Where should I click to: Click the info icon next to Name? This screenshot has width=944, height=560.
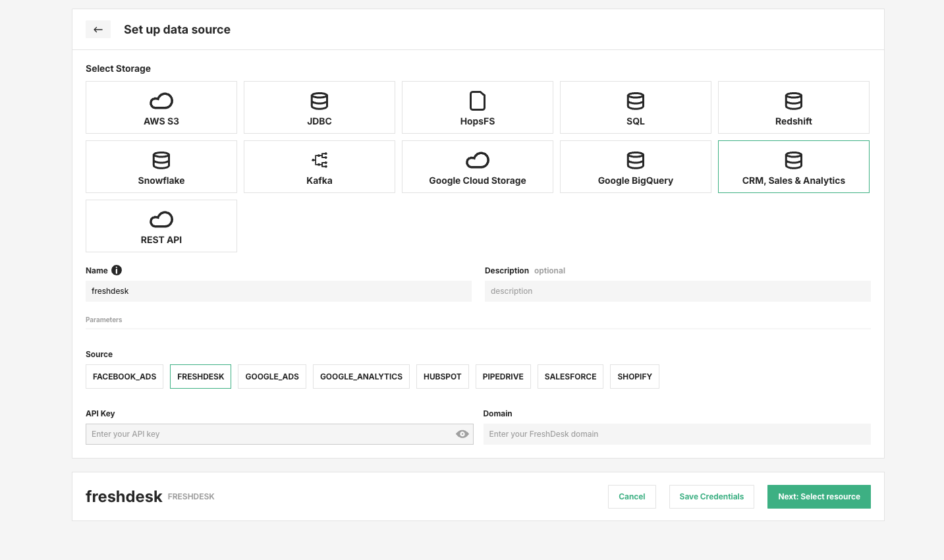117,270
